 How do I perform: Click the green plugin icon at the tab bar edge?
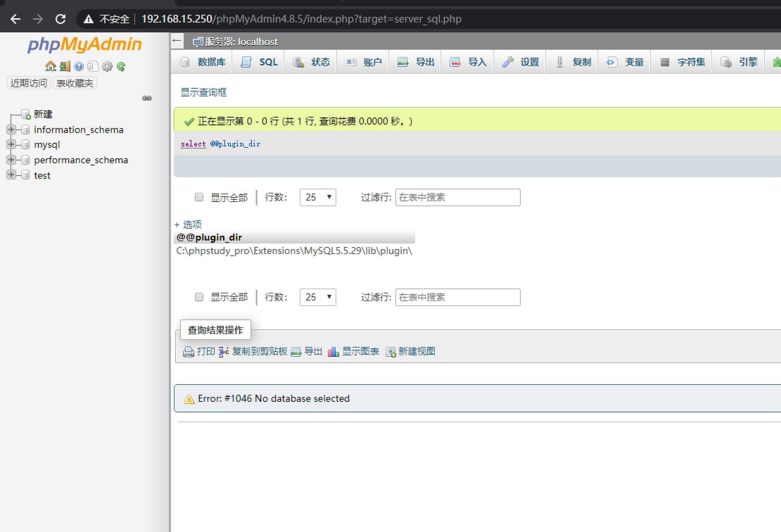pyautogui.click(x=777, y=62)
